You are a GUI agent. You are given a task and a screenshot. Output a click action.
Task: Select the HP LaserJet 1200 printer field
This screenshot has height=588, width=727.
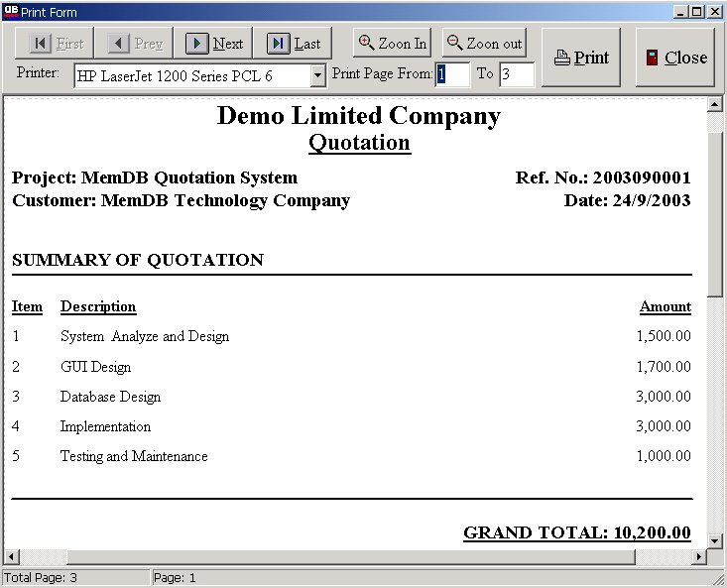point(191,75)
